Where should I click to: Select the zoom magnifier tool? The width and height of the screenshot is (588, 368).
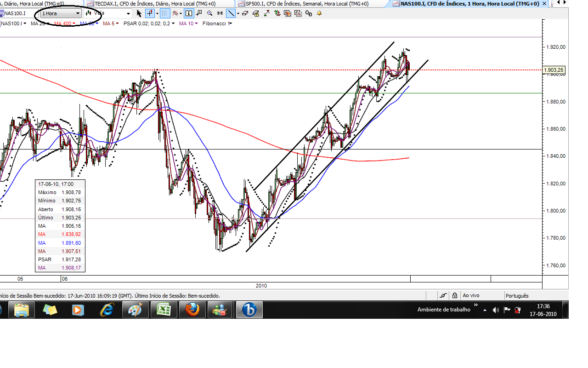click(x=210, y=13)
